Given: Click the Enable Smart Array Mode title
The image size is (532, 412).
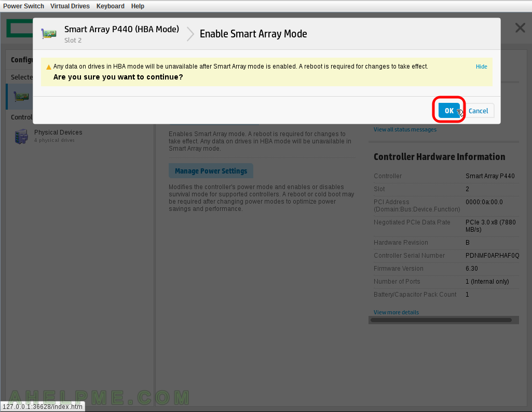Looking at the screenshot, I should coord(253,34).
